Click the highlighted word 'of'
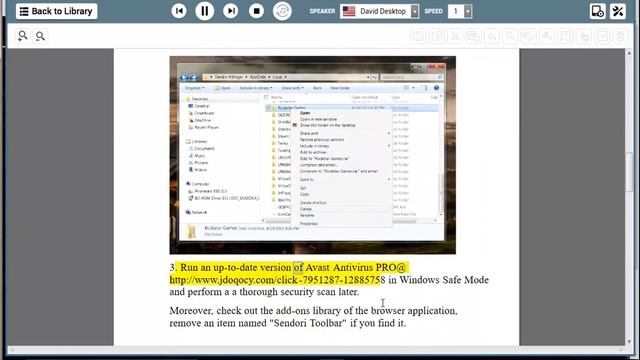Viewport: 640px width, 360px height. [298, 268]
